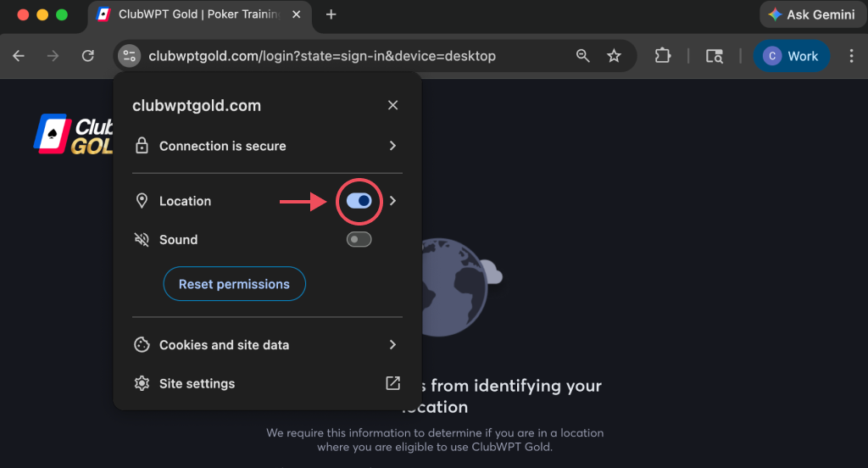Click Reset permissions button
868x468 pixels.
tap(234, 284)
